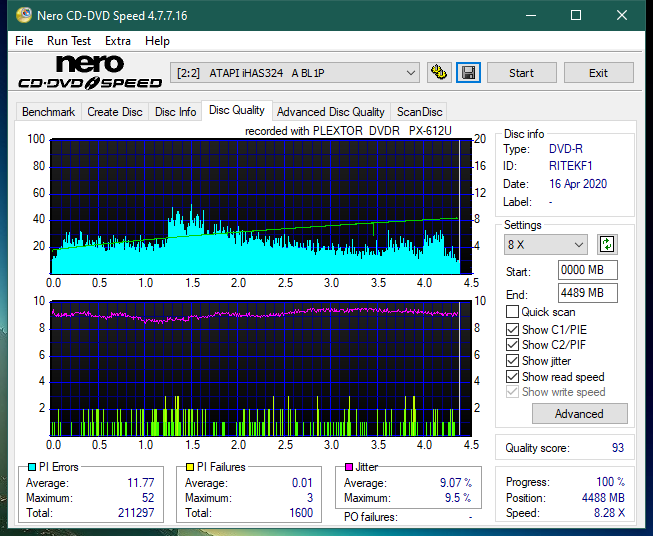Screen dimensions: 653x536
Task: Open the Help menu
Action: point(157,41)
